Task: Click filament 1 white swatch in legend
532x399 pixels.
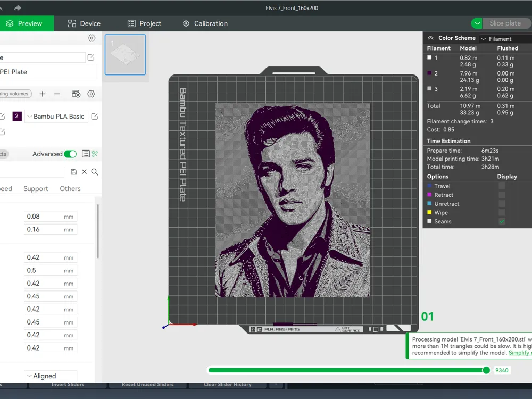Action: pyautogui.click(x=429, y=57)
